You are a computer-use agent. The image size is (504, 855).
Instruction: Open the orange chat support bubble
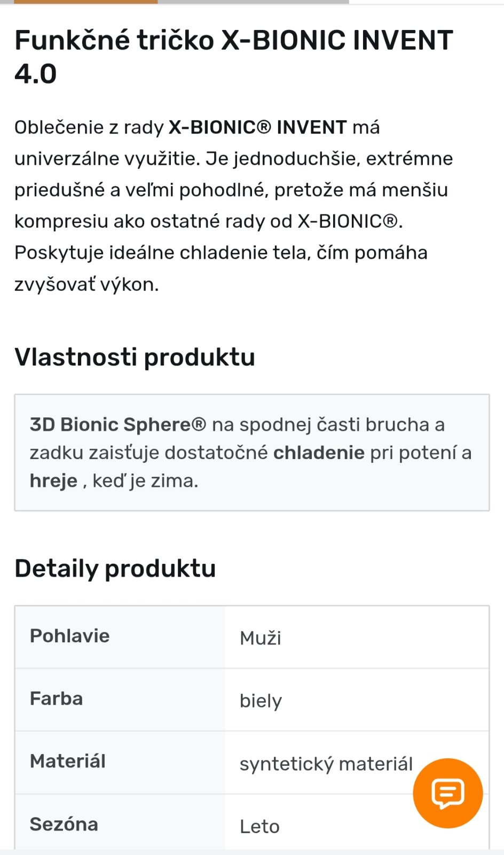pyautogui.click(x=447, y=793)
